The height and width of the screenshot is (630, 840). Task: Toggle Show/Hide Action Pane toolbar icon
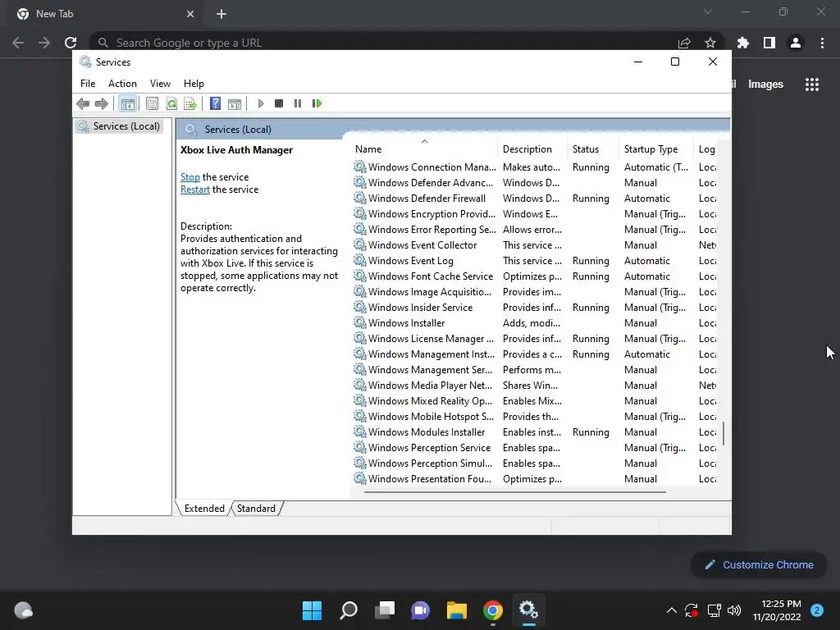(235, 103)
